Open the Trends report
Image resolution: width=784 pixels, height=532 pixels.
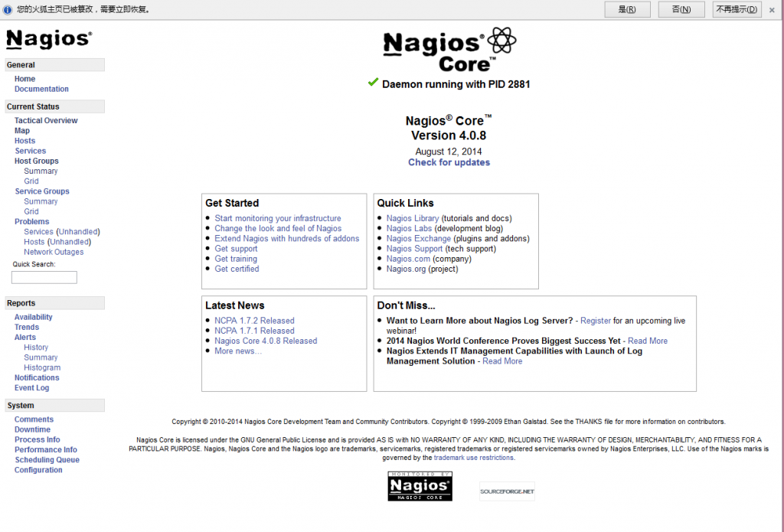pyautogui.click(x=27, y=327)
